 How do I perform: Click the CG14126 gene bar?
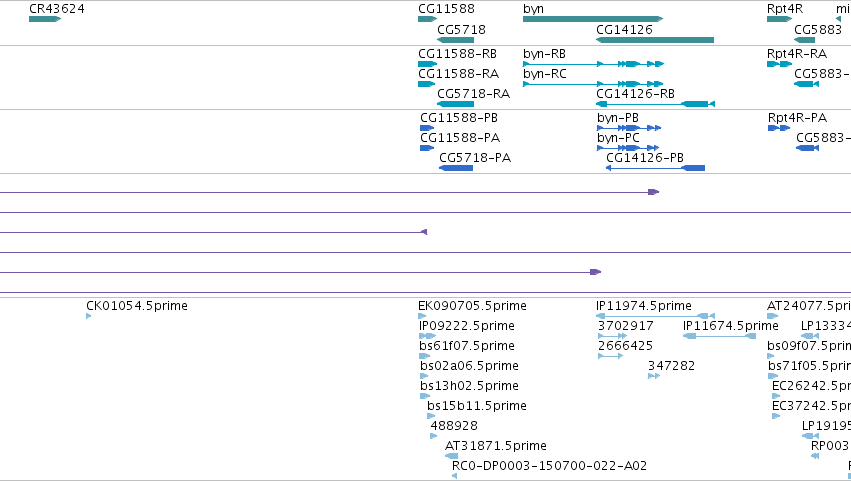point(655,40)
